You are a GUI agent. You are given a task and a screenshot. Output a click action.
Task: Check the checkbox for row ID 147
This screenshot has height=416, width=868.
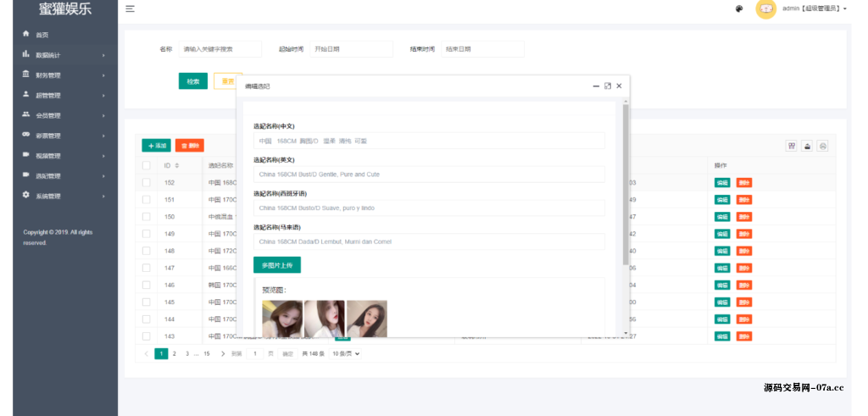(x=147, y=268)
